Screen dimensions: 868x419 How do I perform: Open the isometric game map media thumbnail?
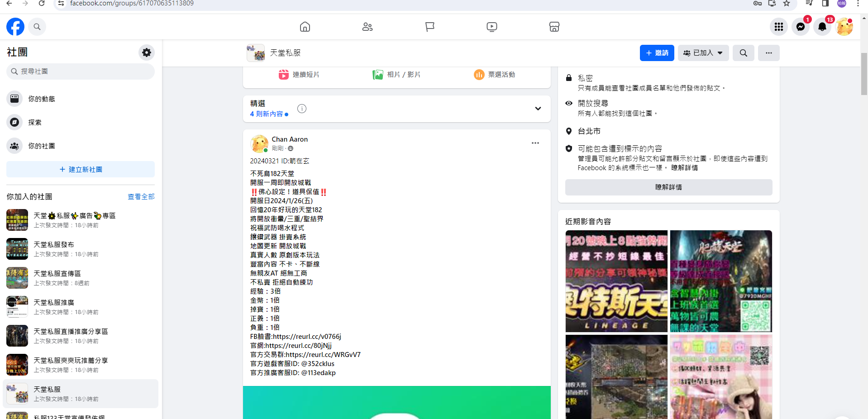pyautogui.click(x=616, y=377)
